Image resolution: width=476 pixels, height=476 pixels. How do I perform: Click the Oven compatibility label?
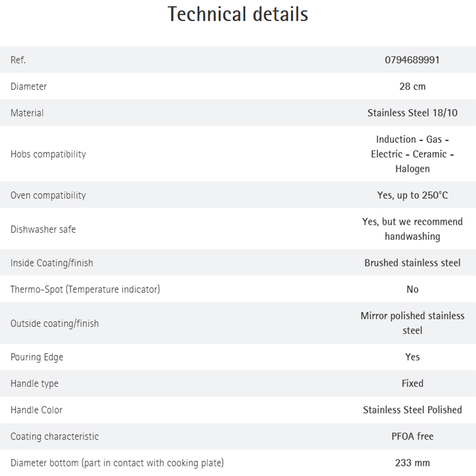click(x=48, y=195)
